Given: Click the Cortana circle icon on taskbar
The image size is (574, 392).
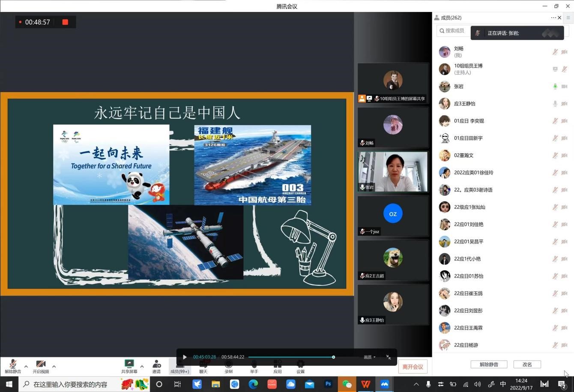Looking at the screenshot, I should [x=159, y=384].
